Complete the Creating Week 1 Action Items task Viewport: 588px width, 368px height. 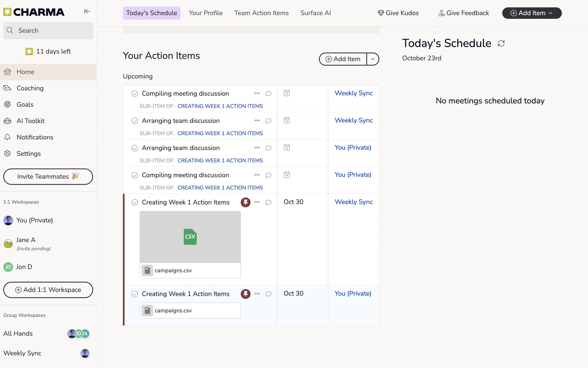pyautogui.click(x=135, y=202)
